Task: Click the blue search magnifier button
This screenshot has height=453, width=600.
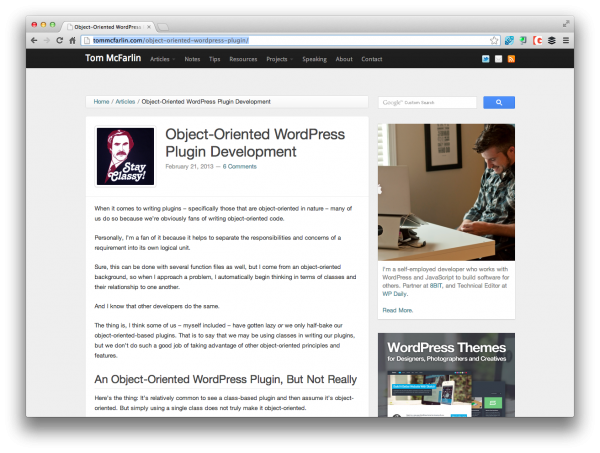Action: pyautogui.click(x=499, y=102)
